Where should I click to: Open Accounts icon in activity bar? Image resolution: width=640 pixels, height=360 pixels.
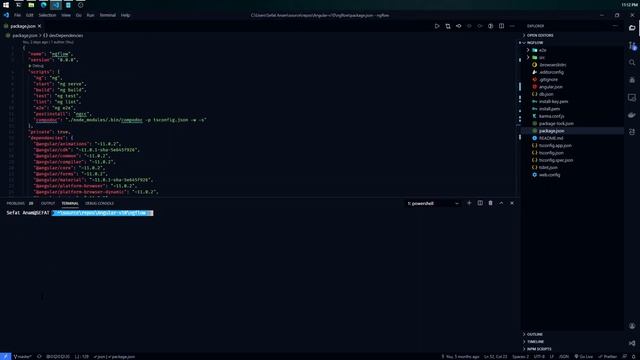pyautogui.click(x=632, y=326)
